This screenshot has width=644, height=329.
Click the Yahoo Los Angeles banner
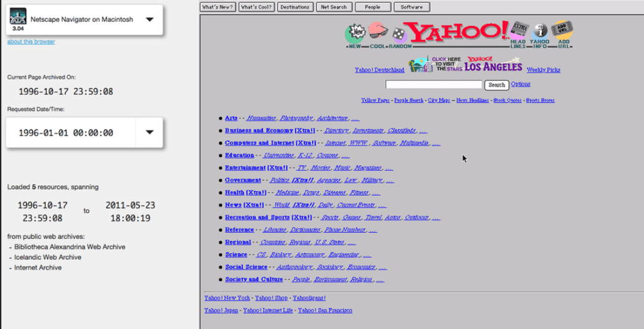coord(465,65)
